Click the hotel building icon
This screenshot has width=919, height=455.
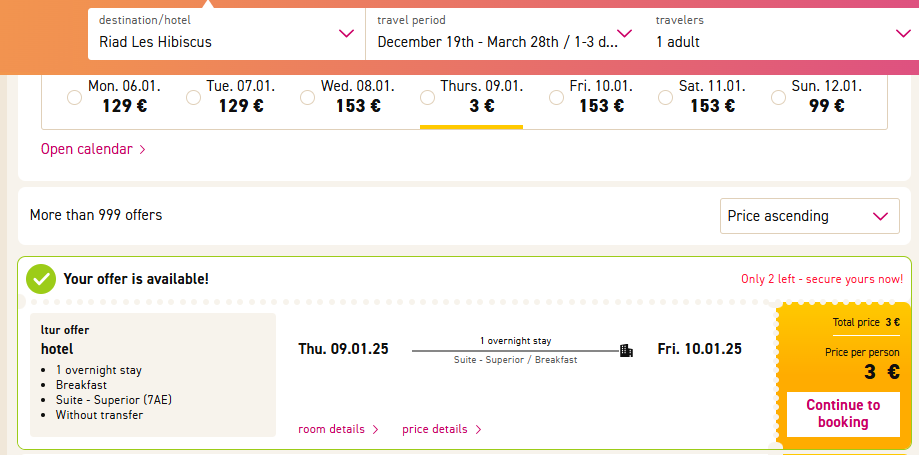click(x=627, y=351)
